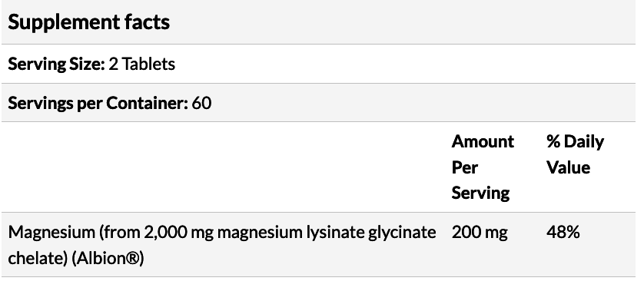This screenshot has width=644, height=281.
Task: Select the Serving Size label
Action: click(57, 64)
